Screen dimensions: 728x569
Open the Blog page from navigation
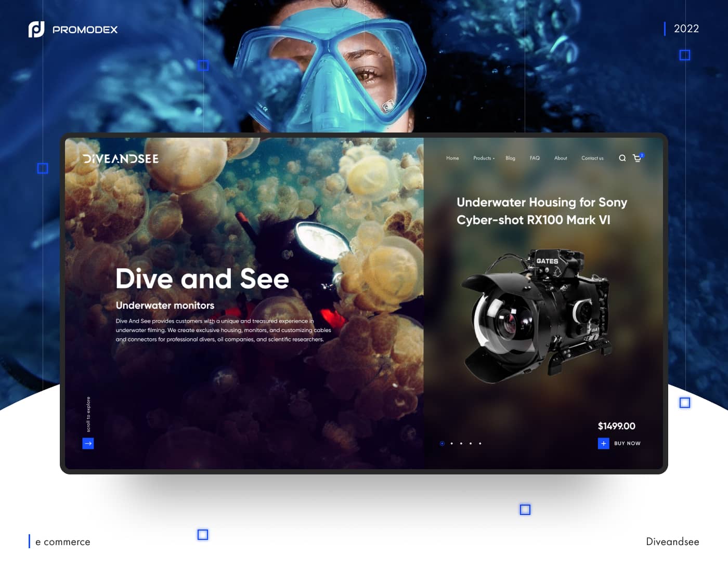[510, 158]
